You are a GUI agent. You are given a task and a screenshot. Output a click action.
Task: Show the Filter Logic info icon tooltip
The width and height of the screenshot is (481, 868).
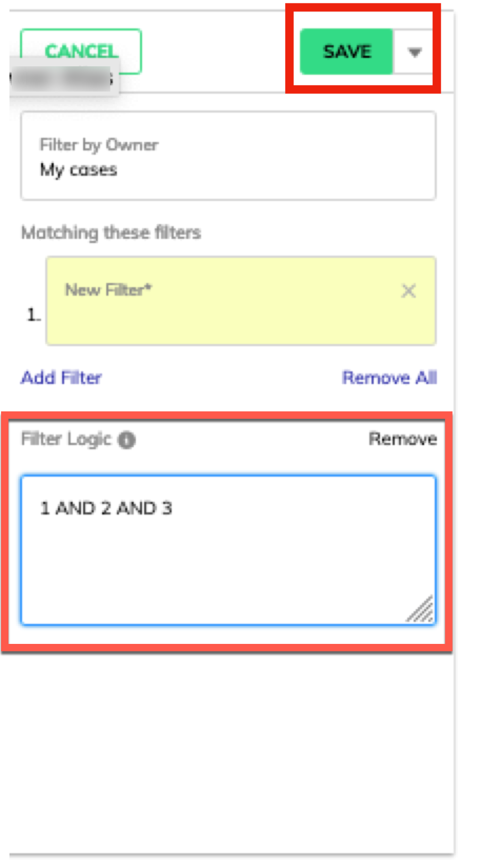[x=126, y=440]
